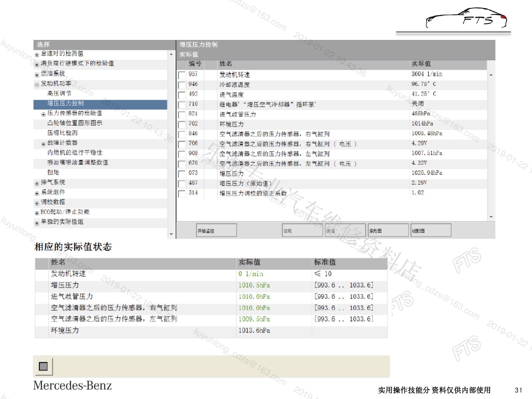The width and height of the screenshot is (532, 399).
Task: Click value 关闭 in relay row
Action: pos(418,104)
